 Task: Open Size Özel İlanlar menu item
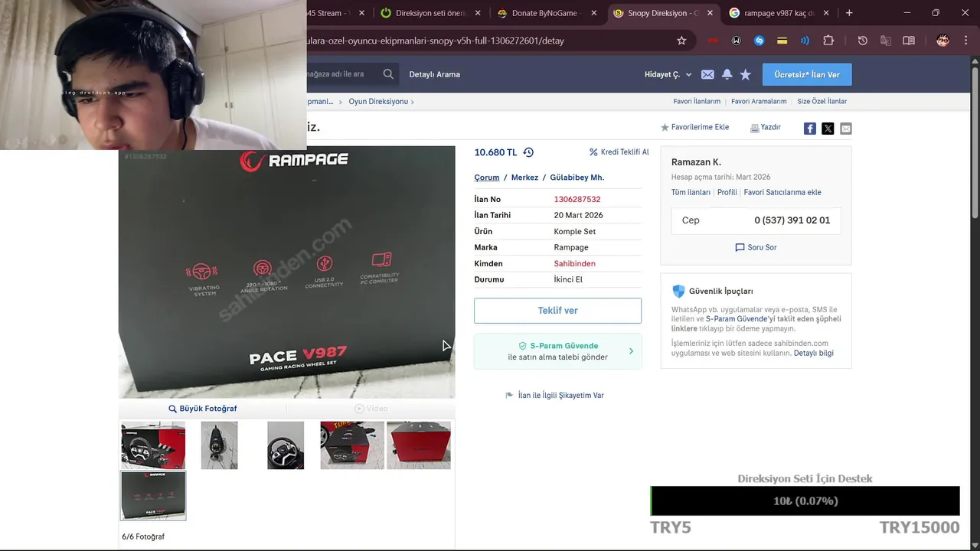pos(822,101)
